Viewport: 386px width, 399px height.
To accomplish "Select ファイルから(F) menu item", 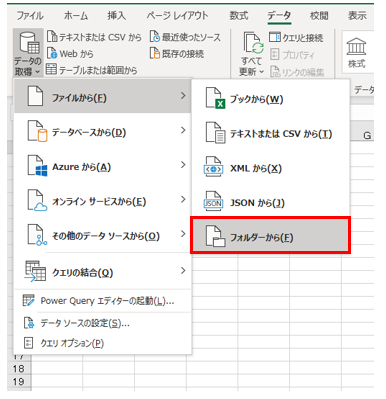I will coord(103,97).
